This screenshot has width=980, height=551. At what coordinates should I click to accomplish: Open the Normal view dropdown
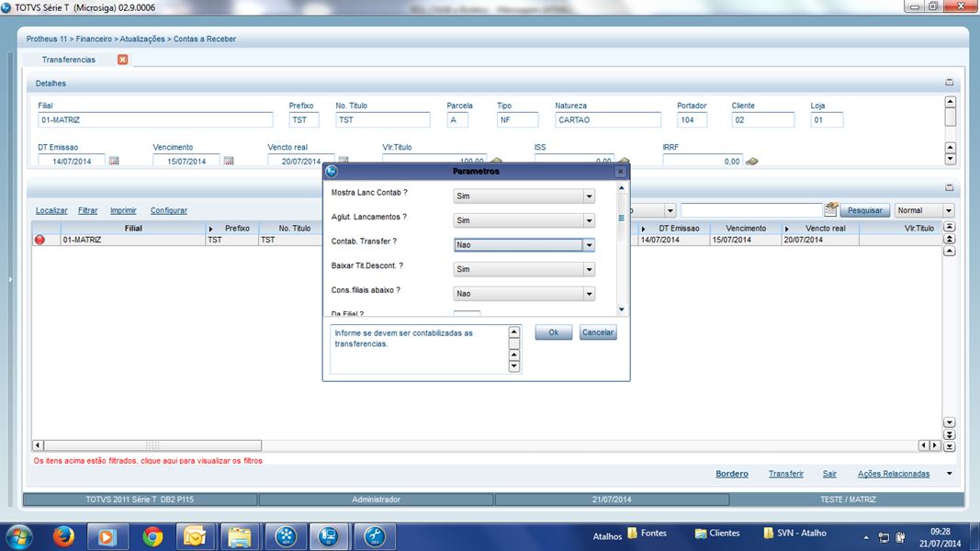point(948,211)
